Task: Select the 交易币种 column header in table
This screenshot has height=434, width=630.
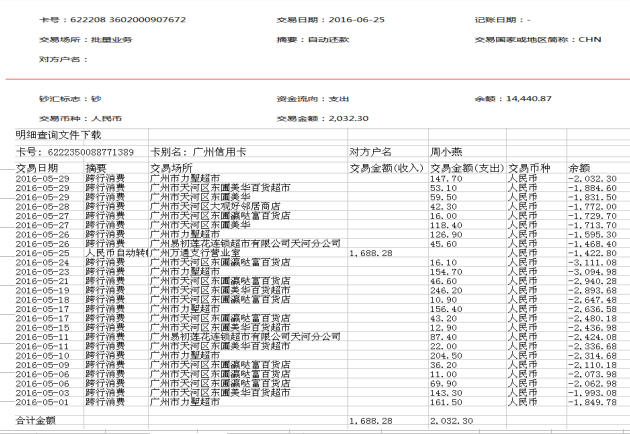Action: click(530, 168)
